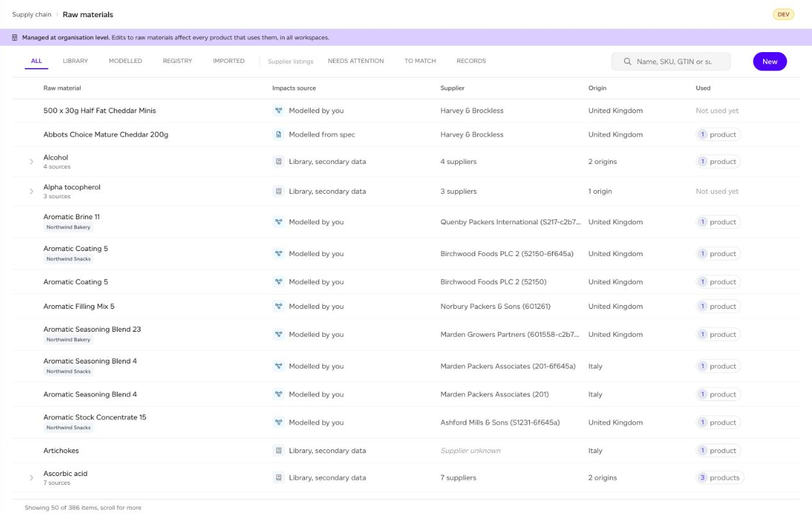
Task: Click Ashford Mills & Sons supplier cell
Action: (500, 423)
